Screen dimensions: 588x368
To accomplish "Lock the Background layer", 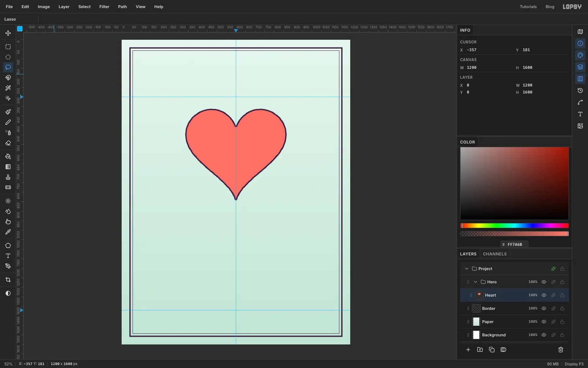I will 562,335.
